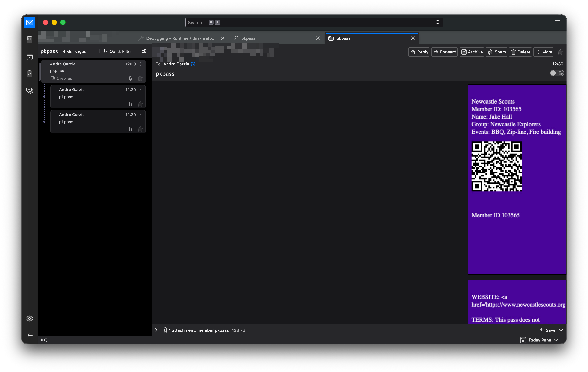
Task: Open the Save attachment dropdown arrow
Action: pos(561,330)
